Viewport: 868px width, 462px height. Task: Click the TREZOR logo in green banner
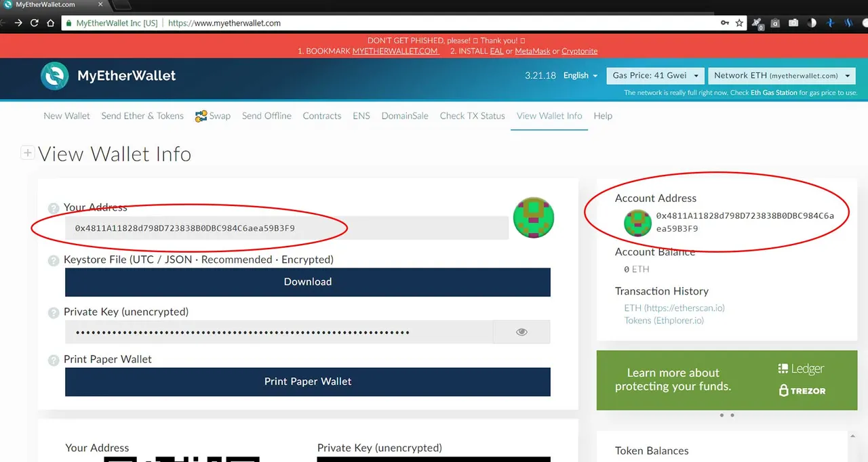tap(802, 390)
